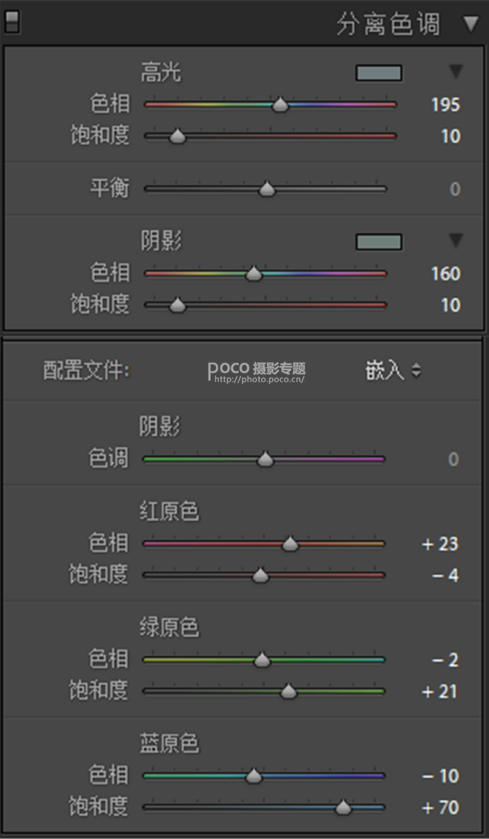
Task: Click the 高光 饱和度 slider handle
Action: click(177, 136)
